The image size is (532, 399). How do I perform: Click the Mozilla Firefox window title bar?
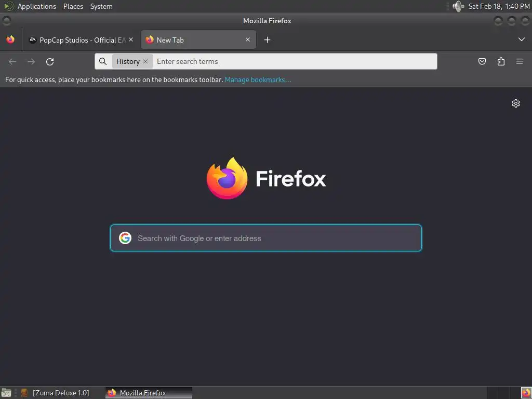coord(267,21)
